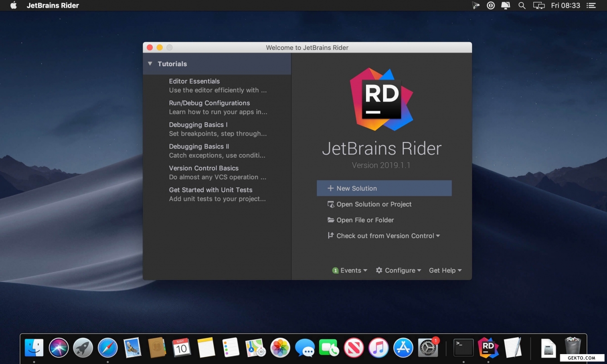Expand Check out from Version Control dropdown
Screen dimensions: 607x364
(x=384, y=235)
